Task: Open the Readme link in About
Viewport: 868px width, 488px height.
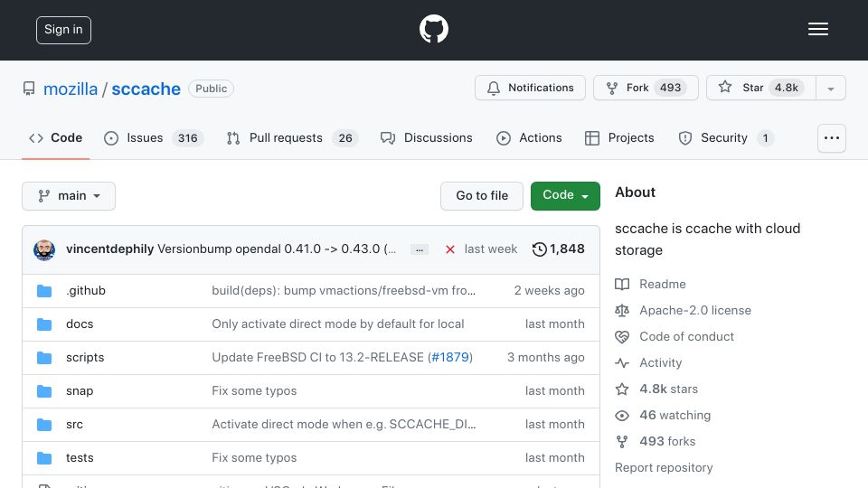Action: pyautogui.click(x=663, y=284)
